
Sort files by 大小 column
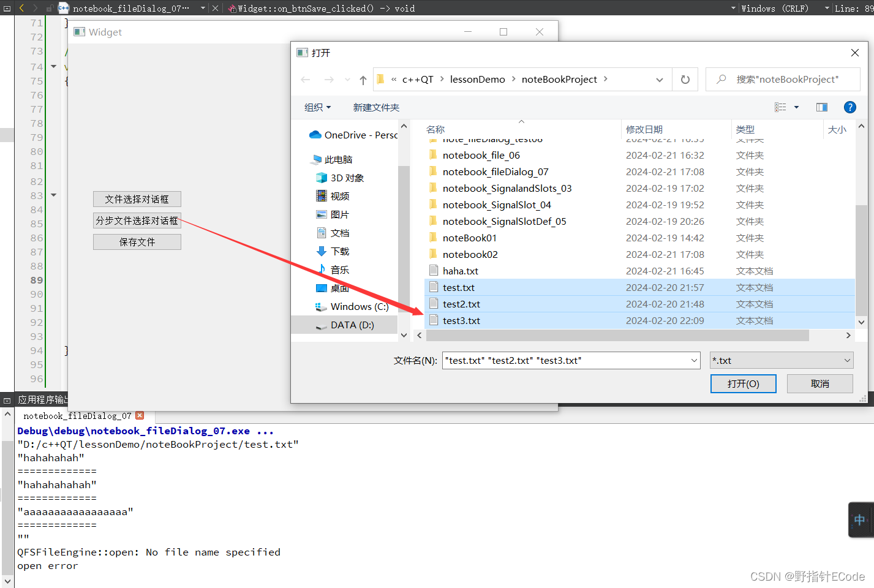point(837,129)
